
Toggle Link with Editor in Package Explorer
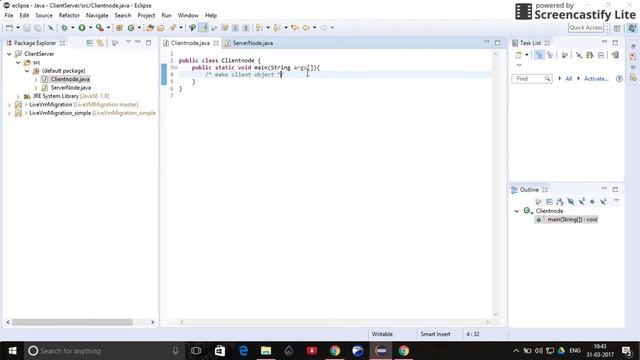(100, 43)
